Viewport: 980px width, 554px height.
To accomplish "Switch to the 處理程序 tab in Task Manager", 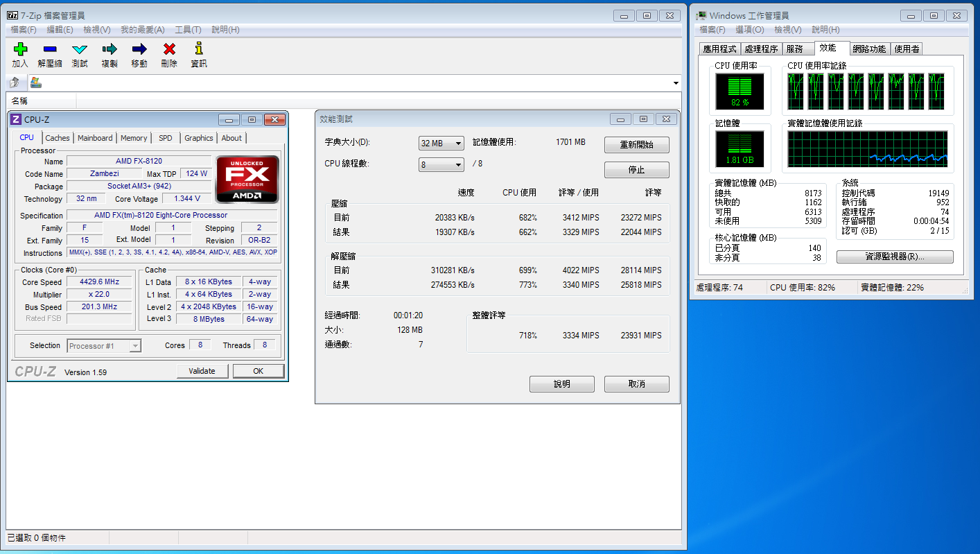I will pyautogui.click(x=761, y=49).
